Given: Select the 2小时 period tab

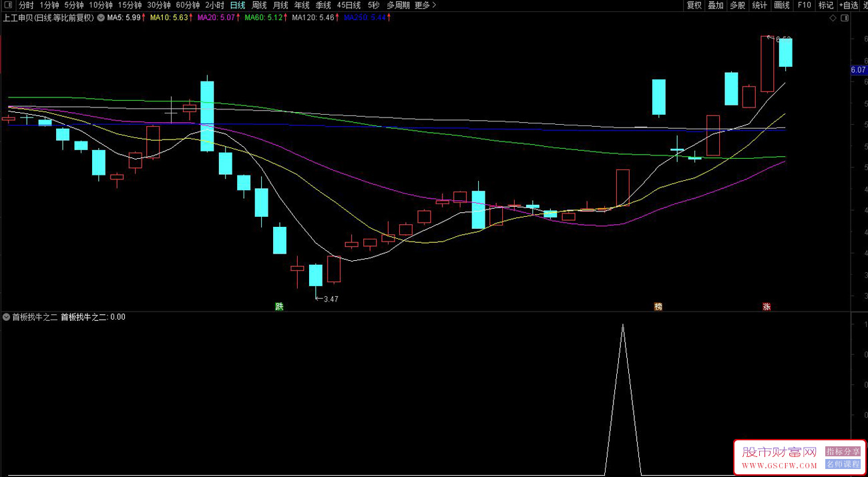Looking at the screenshot, I should [x=214, y=5].
